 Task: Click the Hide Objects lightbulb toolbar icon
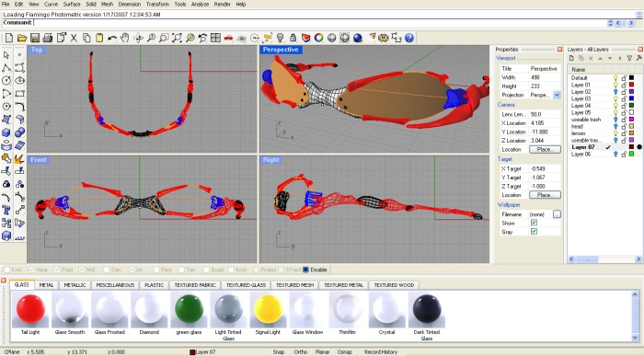coord(280,39)
